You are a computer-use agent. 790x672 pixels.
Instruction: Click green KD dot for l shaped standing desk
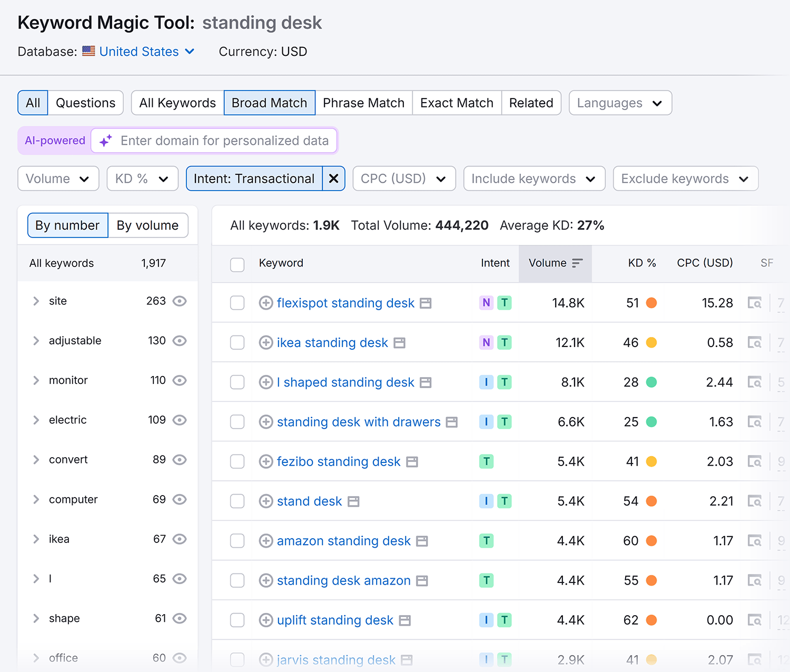(651, 382)
